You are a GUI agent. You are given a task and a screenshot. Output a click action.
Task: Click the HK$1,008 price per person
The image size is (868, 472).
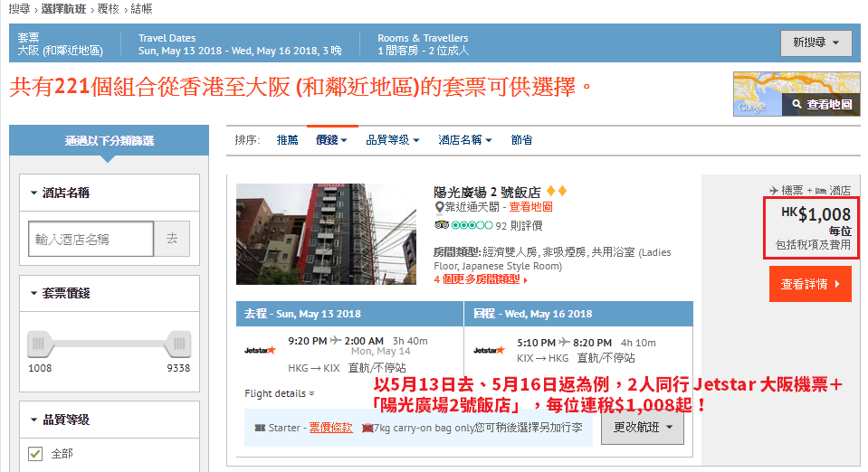point(816,214)
